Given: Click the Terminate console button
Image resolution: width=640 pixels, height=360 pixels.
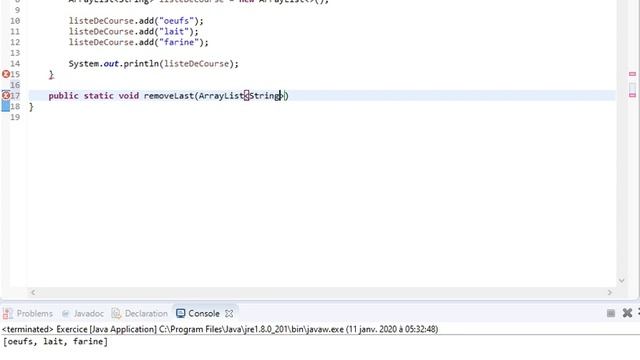Looking at the screenshot, I should [611, 313].
